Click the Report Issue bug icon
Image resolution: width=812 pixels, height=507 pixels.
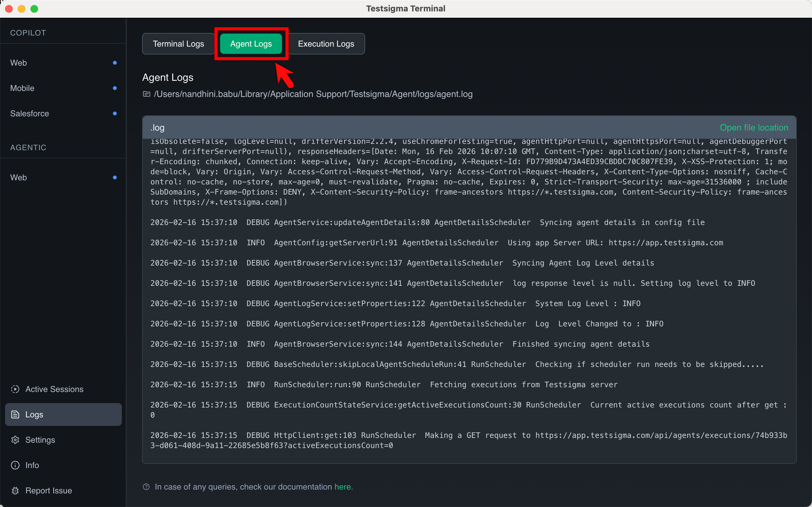point(15,491)
